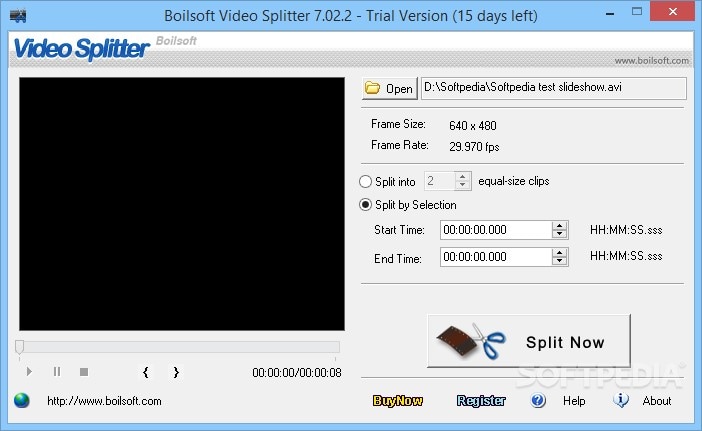Open the About info icon
702x431 pixels.
621,401
